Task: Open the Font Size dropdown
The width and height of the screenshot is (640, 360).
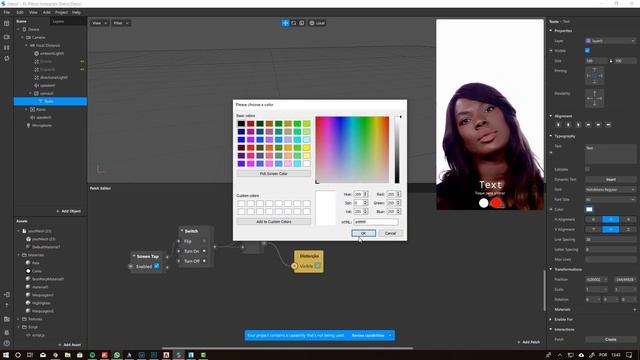Action: point(611,200)
